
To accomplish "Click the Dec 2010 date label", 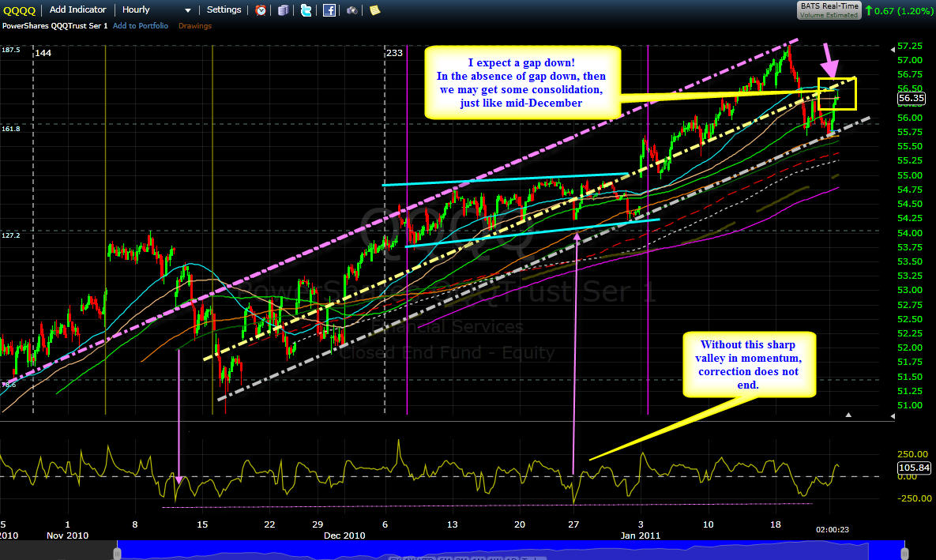I will pyautogui.click(x=344, y=536).
